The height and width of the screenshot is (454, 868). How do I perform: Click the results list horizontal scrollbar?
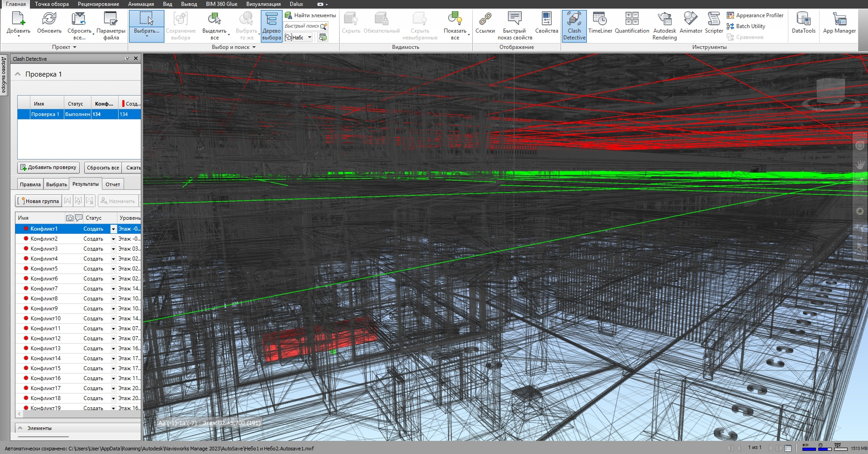tap(78, 414)
